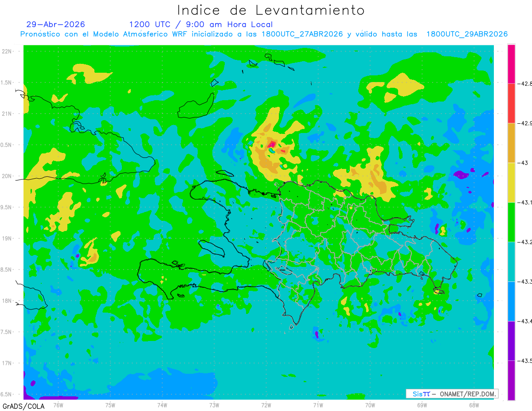Click the Indice de Levantamiento title

pos(271,10)
